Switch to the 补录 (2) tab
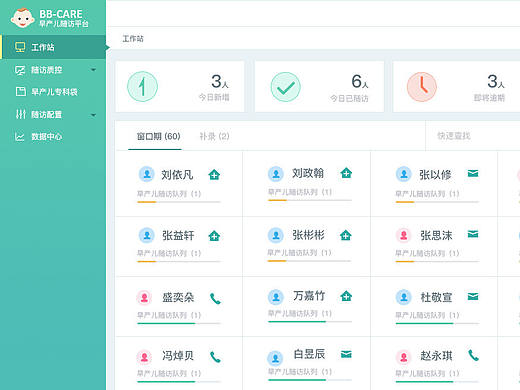Viewport: 520px width, 390px height. [x=214, y=136]
